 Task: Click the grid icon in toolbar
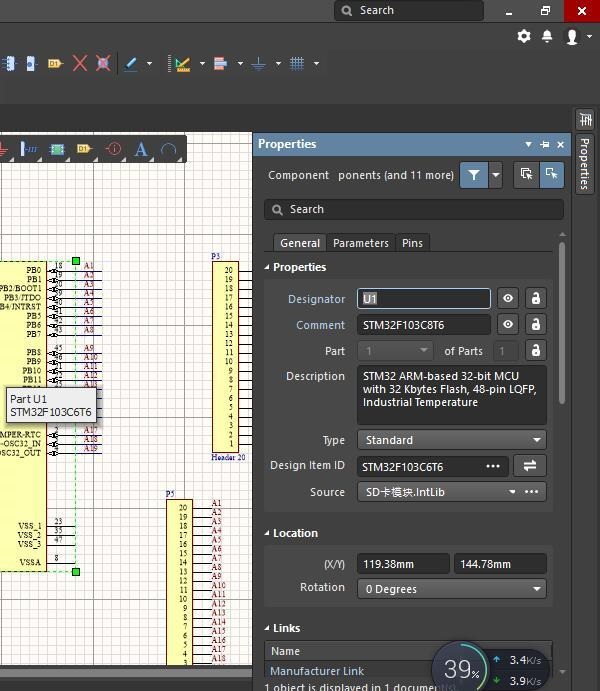[297, 63]
